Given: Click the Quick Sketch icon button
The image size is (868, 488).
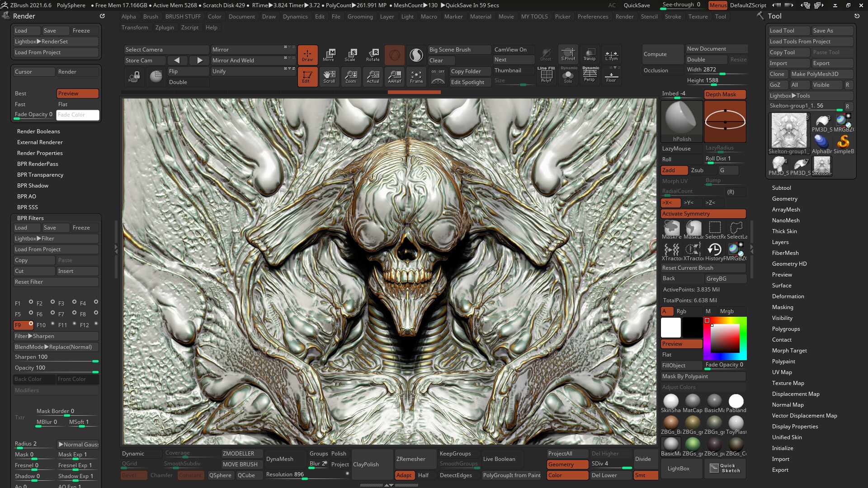Looking at the screenshot, I should point(725,468).
